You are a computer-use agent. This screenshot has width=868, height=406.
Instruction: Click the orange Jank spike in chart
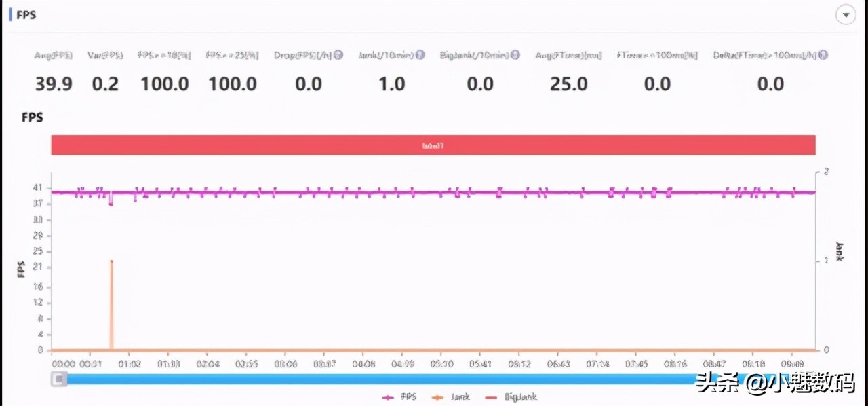pos(111,306)
